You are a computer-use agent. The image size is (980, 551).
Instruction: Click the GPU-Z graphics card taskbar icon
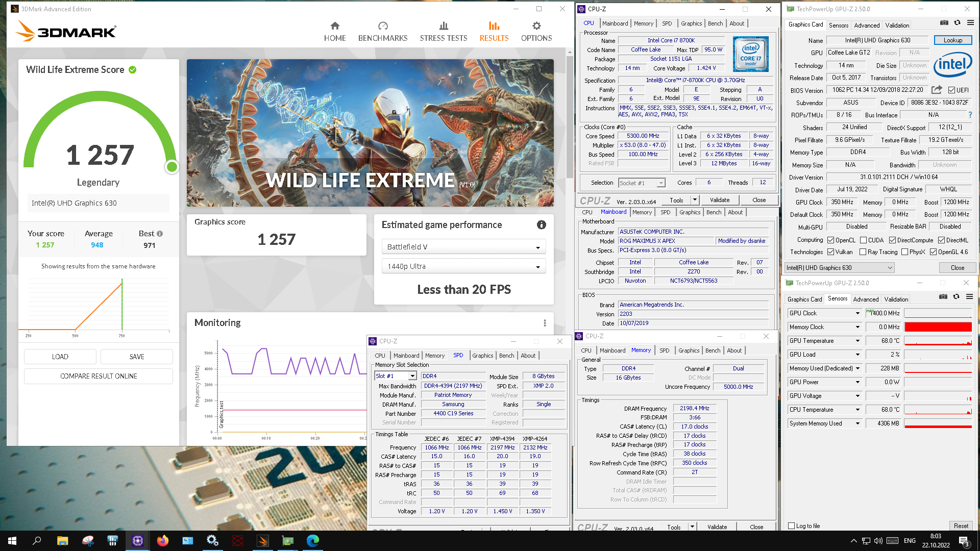click(288, 541)
